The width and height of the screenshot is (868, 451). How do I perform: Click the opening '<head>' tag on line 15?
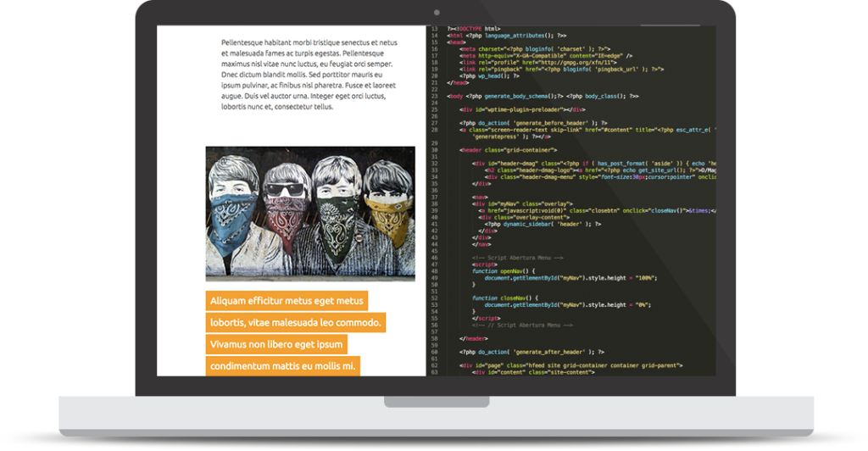(456, 42)
